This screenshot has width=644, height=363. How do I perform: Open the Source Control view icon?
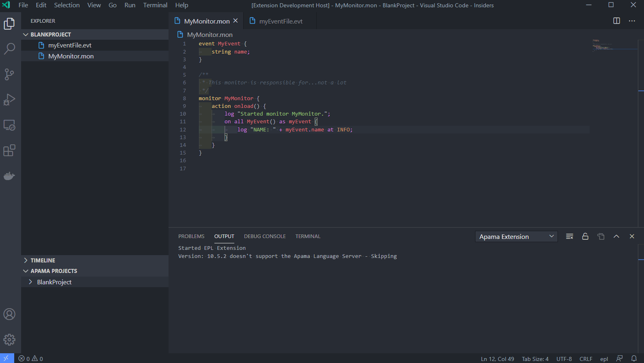(x=9, y=74)
